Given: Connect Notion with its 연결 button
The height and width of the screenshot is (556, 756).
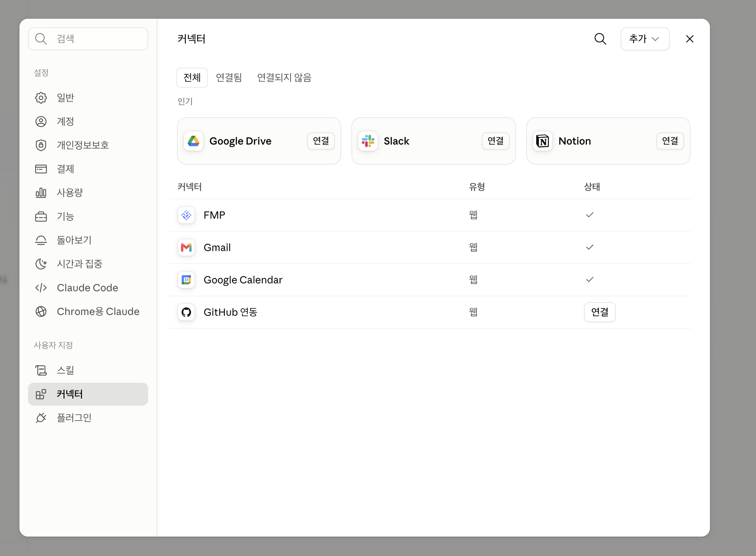Looking at the screenshot, I should point(670,141).
